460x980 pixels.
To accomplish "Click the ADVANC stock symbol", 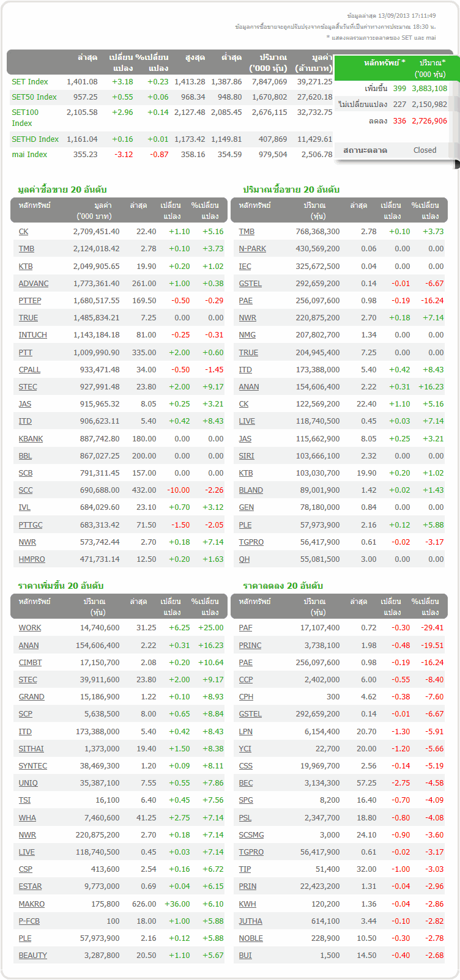I will (x=34, y=284).
